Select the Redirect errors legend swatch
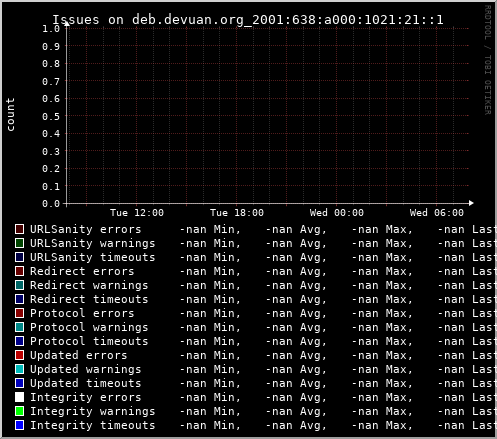 [x=20, y=271]
